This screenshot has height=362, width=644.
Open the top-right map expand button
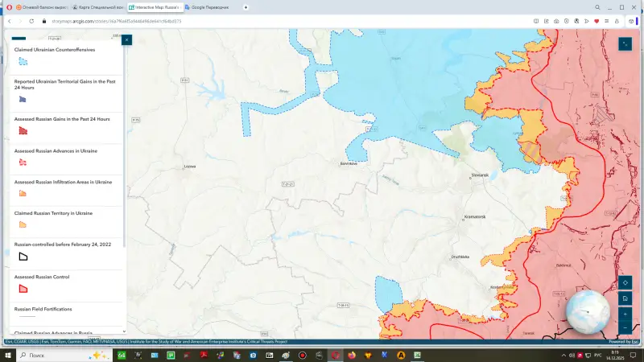(x=625, y=44)
